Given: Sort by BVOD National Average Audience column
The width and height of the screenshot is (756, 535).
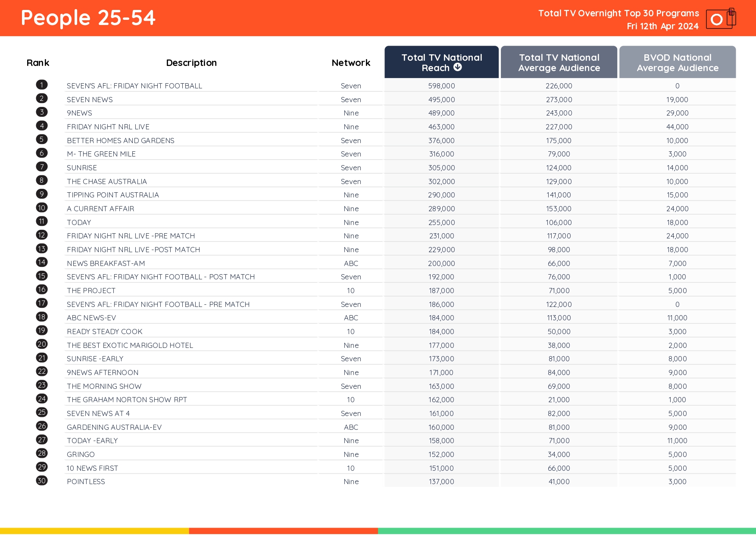Looking at the screenshot, I should pos(677,62).
